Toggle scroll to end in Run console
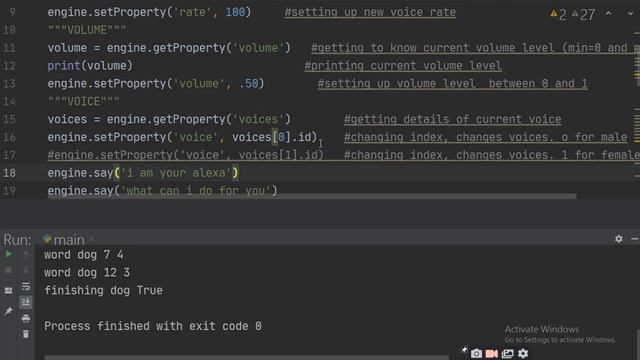This screenshot has width=640, height=360. (x=26, y=302)
